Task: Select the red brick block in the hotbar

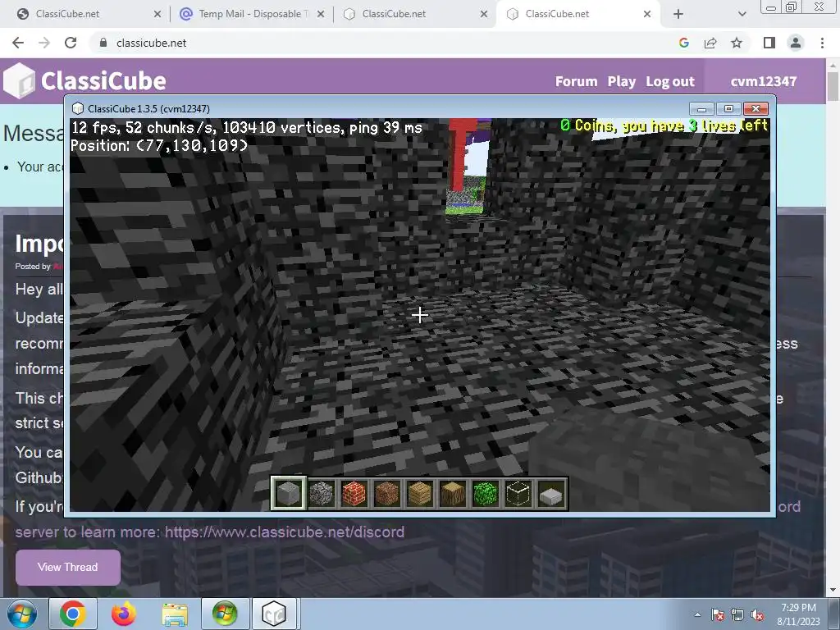Action: coord(354,493)
